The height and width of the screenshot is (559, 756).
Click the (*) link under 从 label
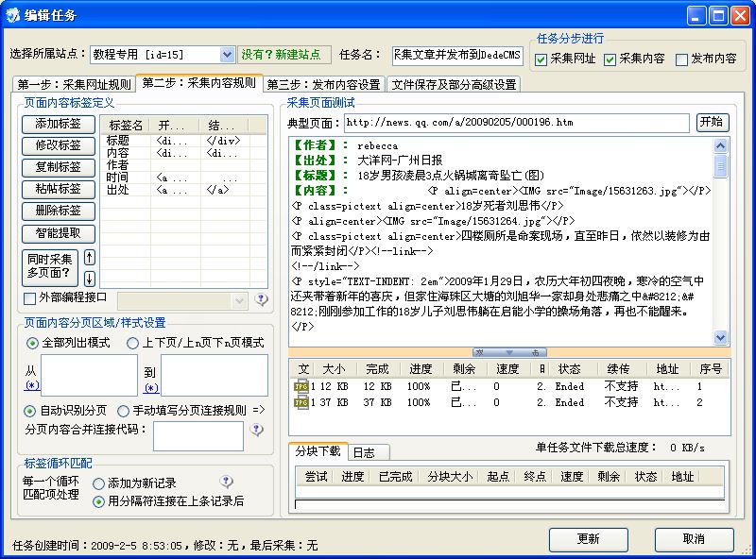point(32,385)
